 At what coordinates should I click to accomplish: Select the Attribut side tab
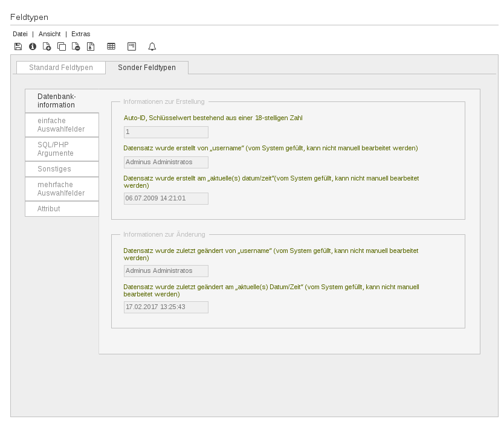(x=62, y=209)
